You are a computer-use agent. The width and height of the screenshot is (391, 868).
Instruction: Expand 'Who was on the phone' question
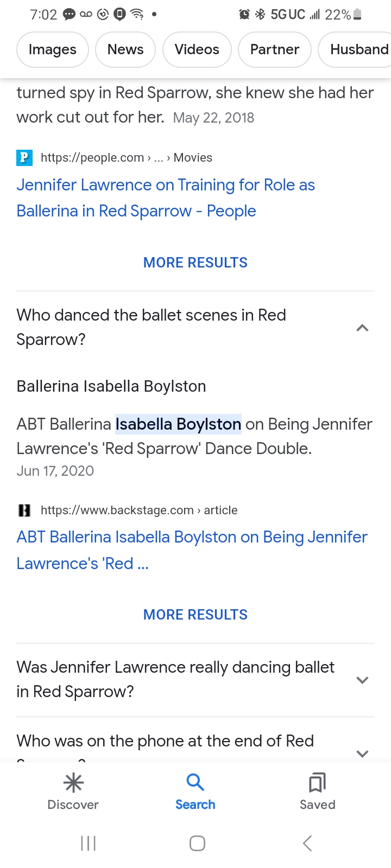[362, 753]
